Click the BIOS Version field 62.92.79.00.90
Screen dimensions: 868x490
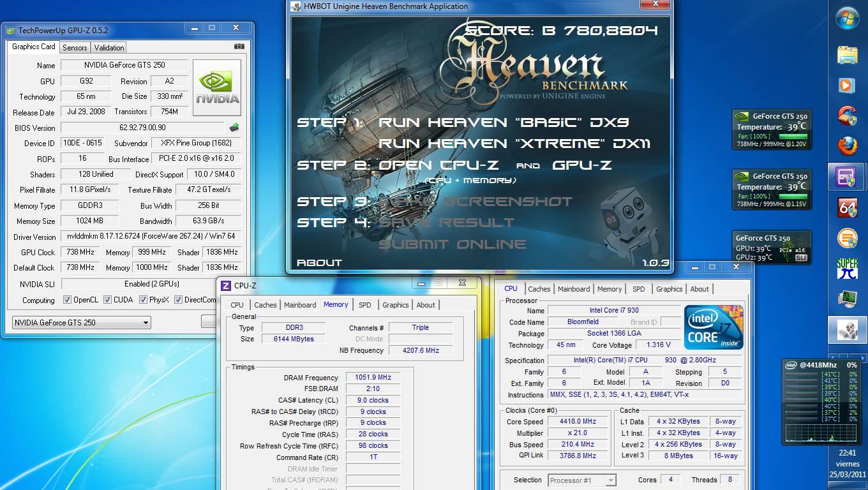coord(142,128)
